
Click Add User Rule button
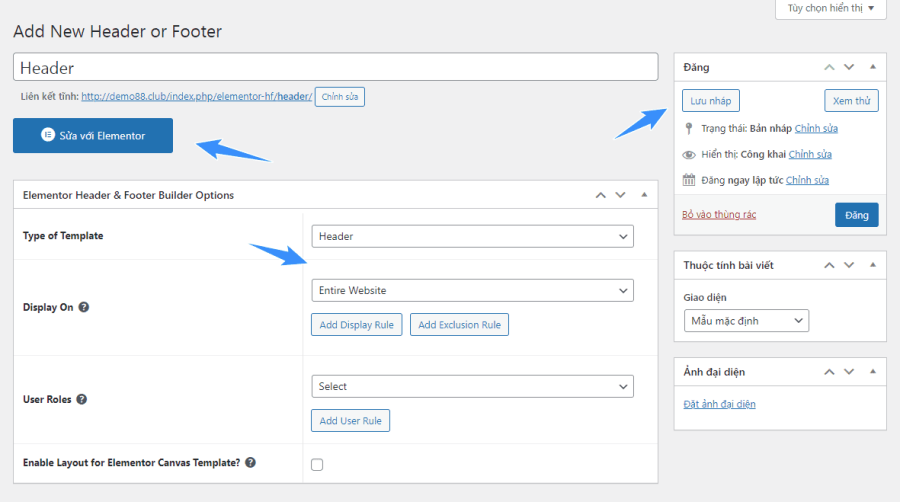pos(350,421)
